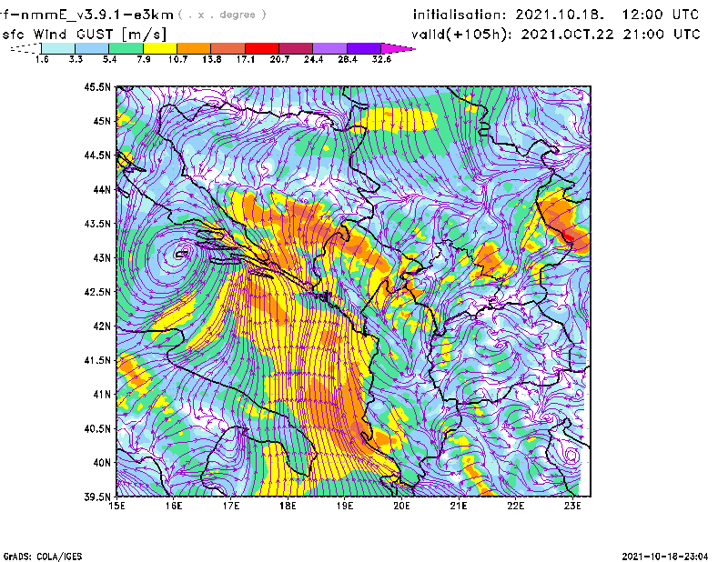
Task: Click the 16E longitude label
Action: pyautogui.click(x=174, y=506)
